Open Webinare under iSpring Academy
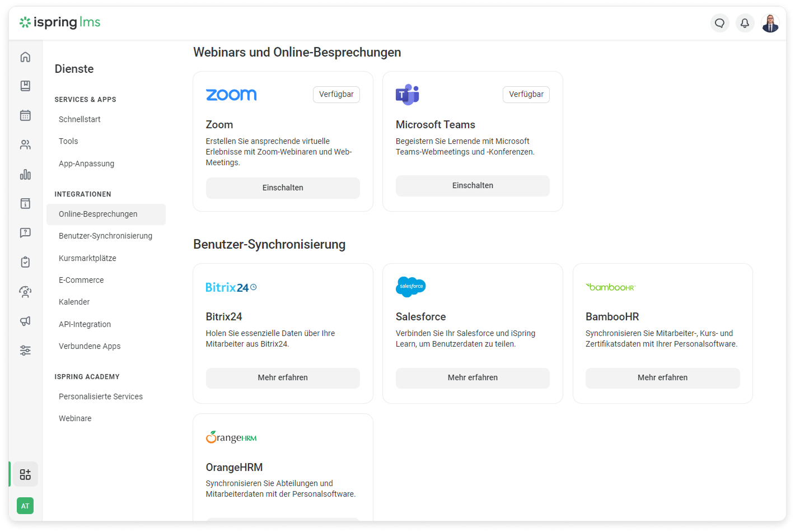 (x=75, y=418)
